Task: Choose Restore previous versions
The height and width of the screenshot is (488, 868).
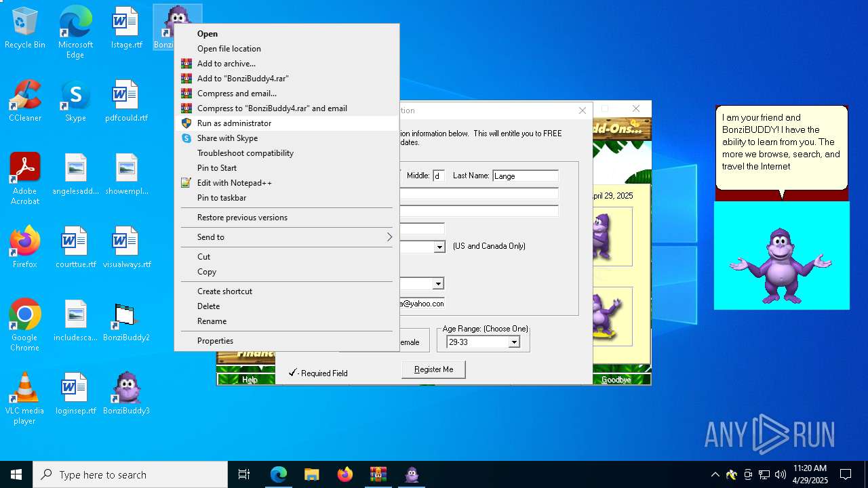Action: (286, 218)
